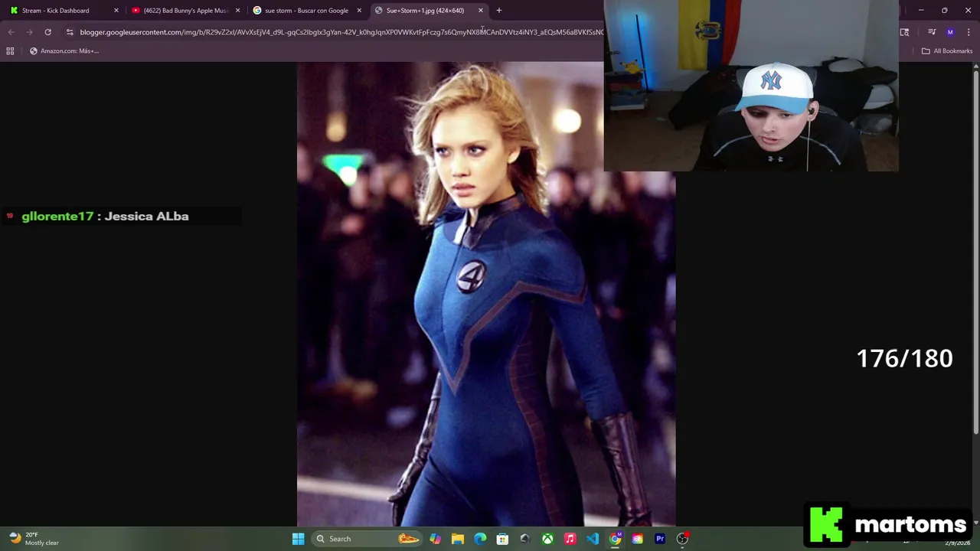Open File Explorer from the taskbar
The width and height of the screenshot is (980, 551).
[458, 539]
